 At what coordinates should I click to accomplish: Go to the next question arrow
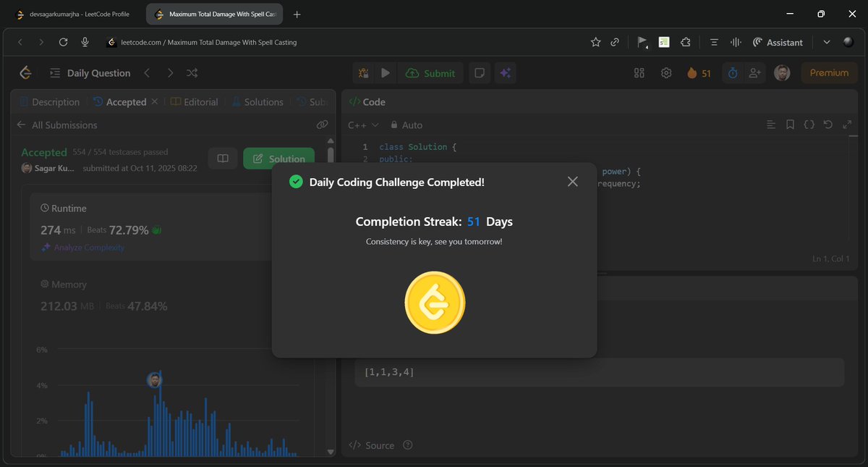click(170, 73)
